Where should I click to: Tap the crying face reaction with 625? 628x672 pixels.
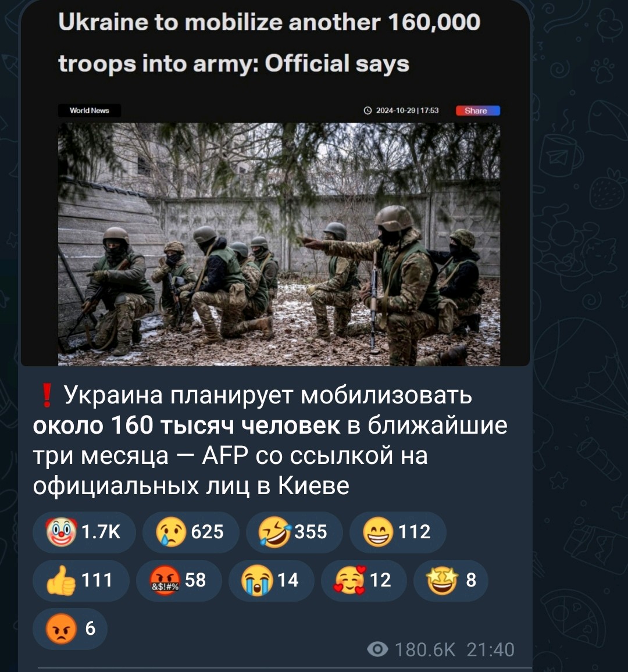coord(191,532)
